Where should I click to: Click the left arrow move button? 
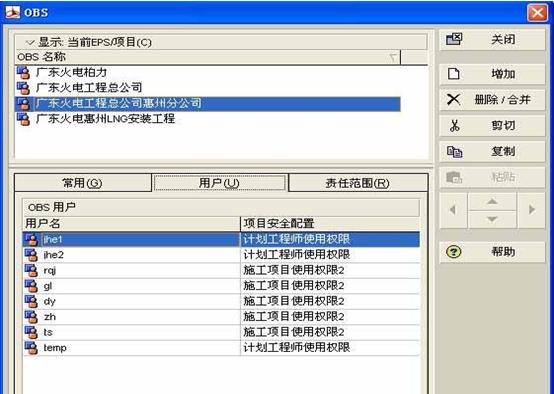(453, 210)
